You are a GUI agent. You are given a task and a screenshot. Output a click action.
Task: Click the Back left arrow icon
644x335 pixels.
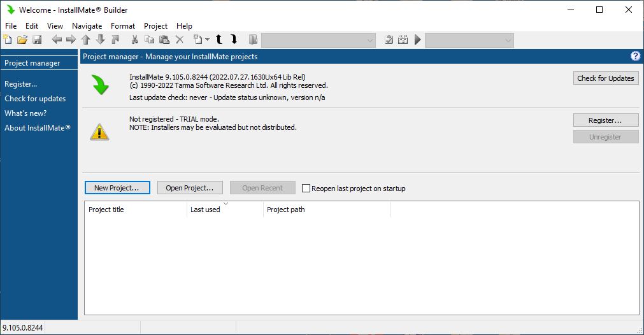pos(57,39)
